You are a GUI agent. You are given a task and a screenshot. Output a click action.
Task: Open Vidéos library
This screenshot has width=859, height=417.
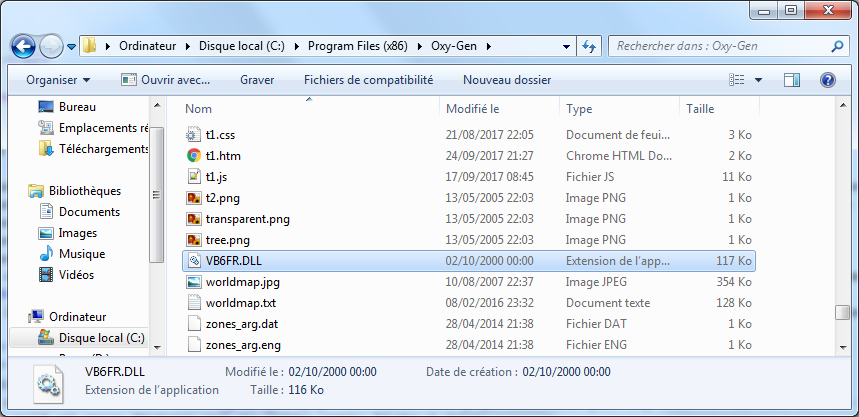pos(76,275)
